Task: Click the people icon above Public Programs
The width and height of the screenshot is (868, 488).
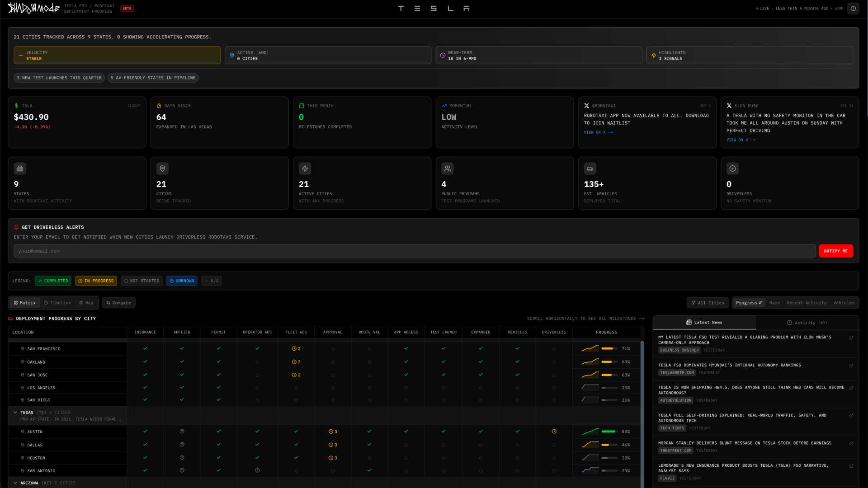Action: [x=448, y=169]
